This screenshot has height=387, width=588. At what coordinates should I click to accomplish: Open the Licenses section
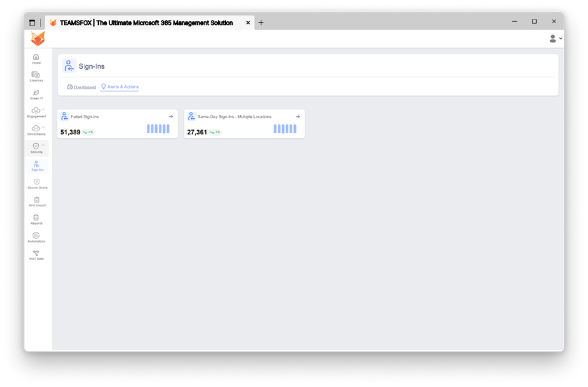click(x=36, y=77)
